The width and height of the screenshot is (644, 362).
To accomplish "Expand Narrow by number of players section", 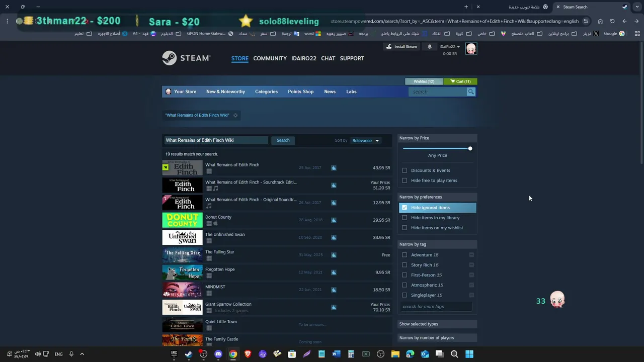I will [438, 338].
